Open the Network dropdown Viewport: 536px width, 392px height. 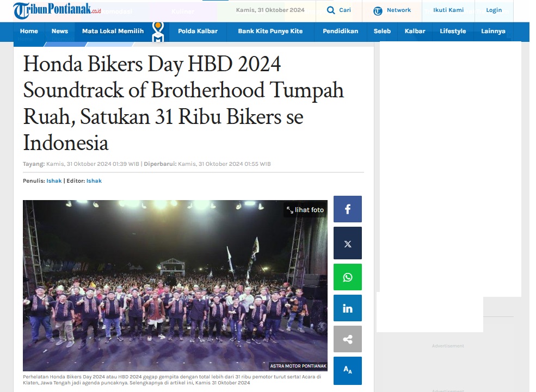(x=398, y=10)
